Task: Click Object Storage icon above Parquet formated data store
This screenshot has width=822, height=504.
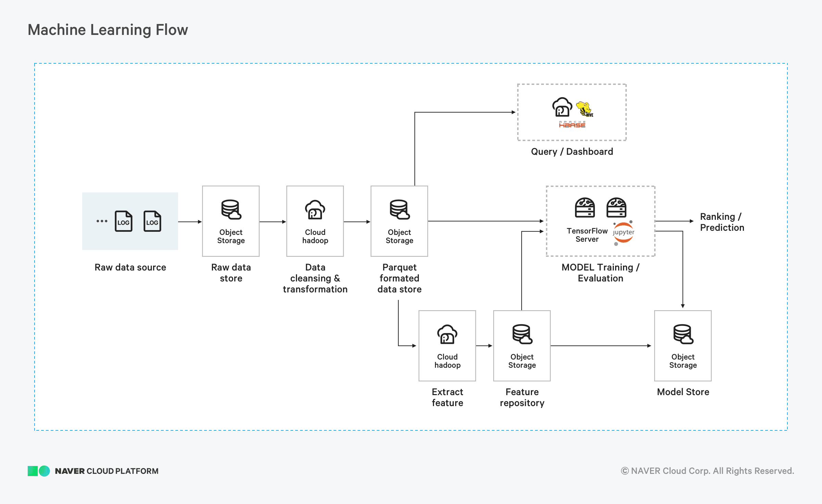Action: tap(400, 209)
